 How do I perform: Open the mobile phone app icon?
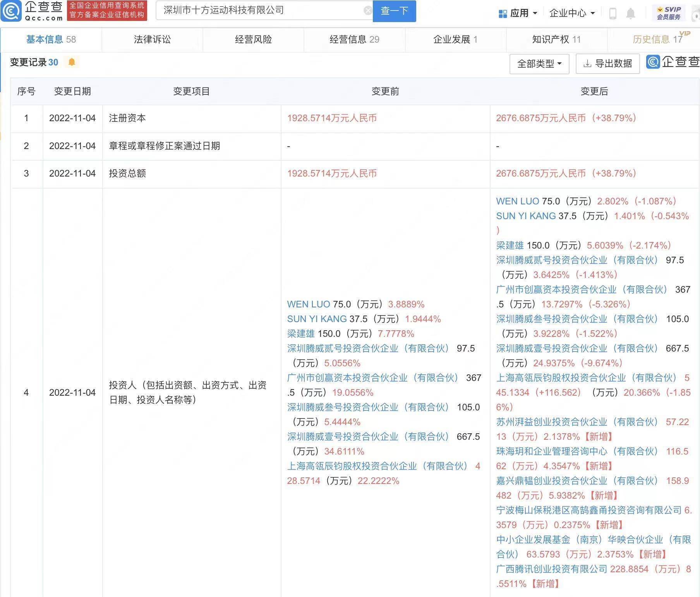pos(612,14)
